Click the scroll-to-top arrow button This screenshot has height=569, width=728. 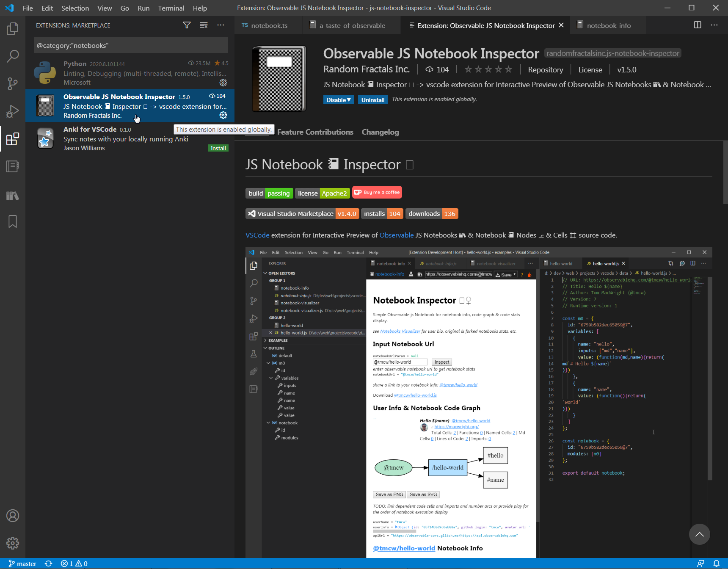pyautogui.click(x=700, y=534)
